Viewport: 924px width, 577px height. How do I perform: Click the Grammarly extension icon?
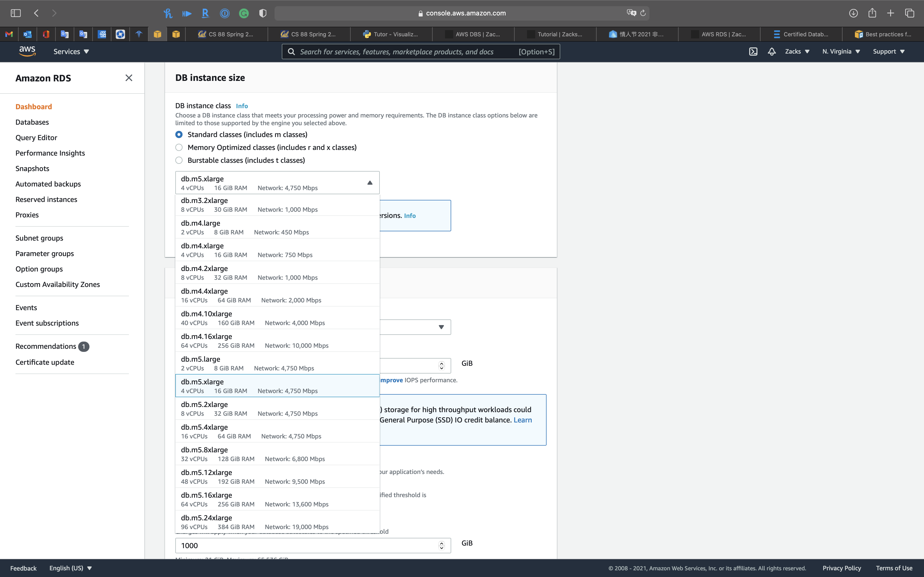point(244,13)
